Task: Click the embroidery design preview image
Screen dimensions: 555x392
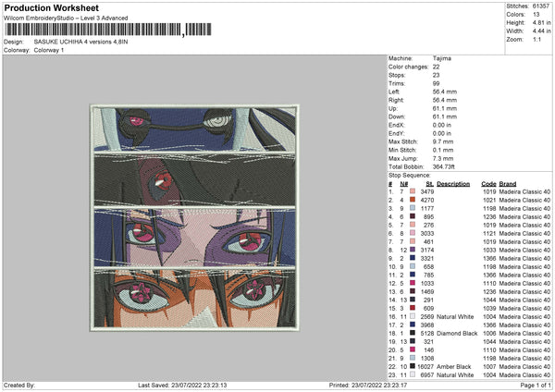Action: tap(194, 217)
